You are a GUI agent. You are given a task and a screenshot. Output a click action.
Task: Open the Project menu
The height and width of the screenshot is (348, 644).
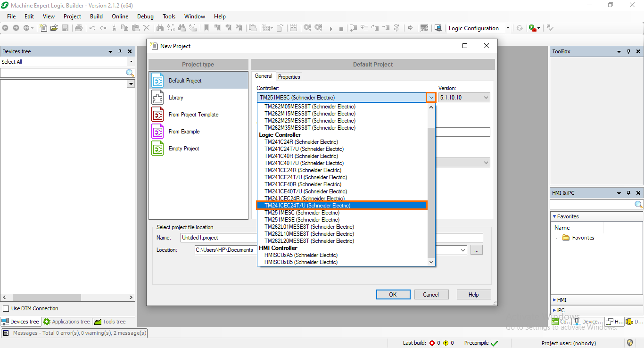[x=72, y=16]
